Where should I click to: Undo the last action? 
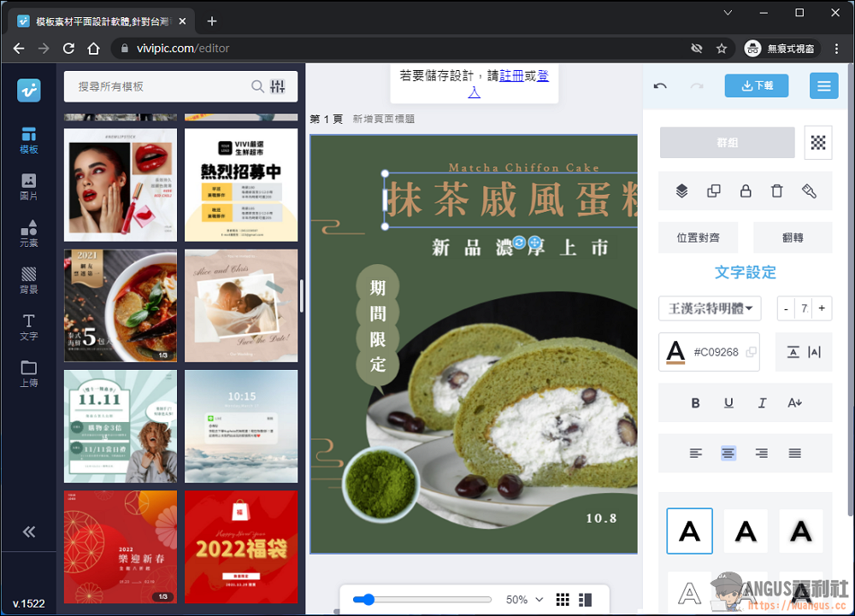click(660, 86)
